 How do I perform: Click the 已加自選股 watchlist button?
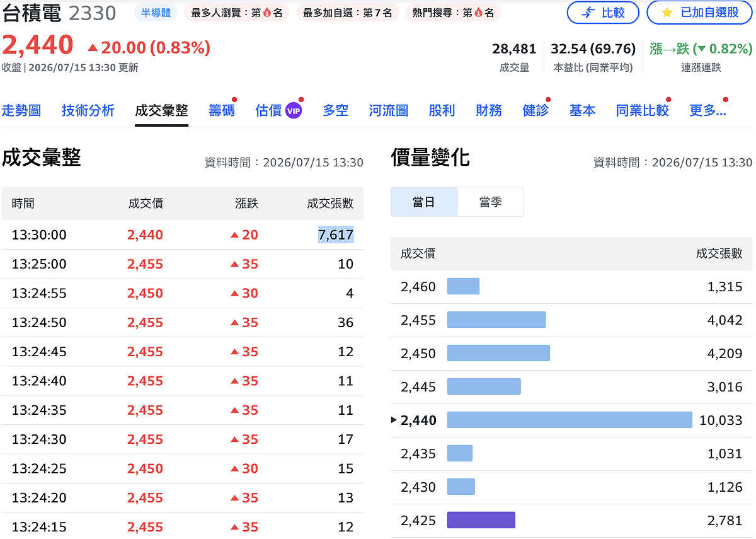click(x=699, y=13)
